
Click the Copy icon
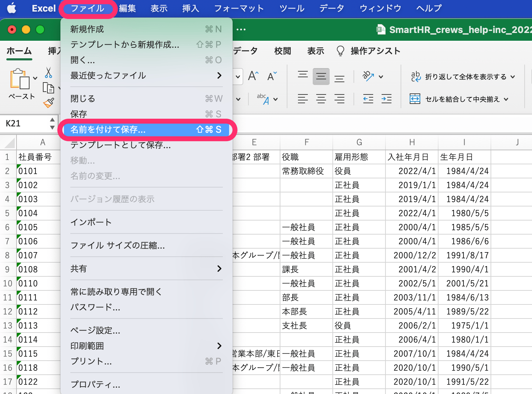[x=48, y=87]
